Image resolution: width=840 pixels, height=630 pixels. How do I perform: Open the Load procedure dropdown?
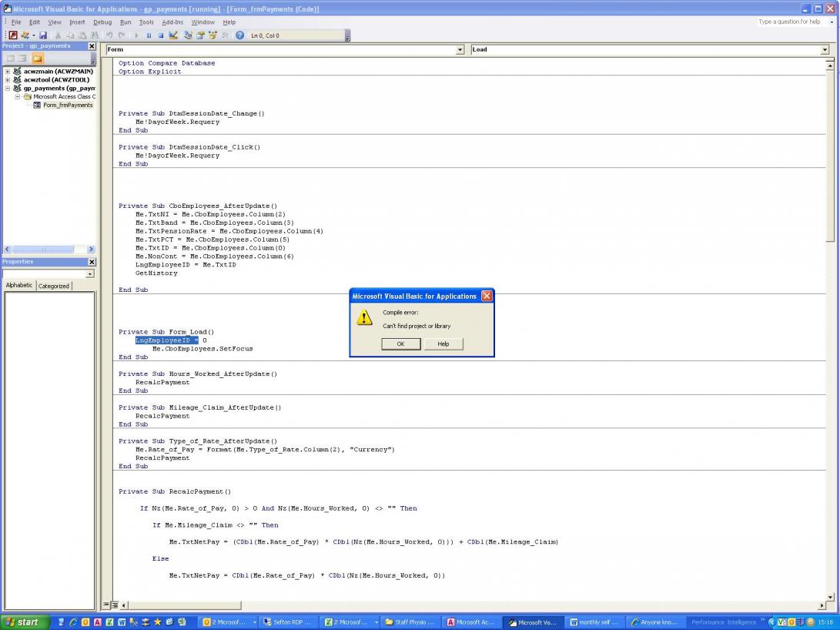point(825,50)
